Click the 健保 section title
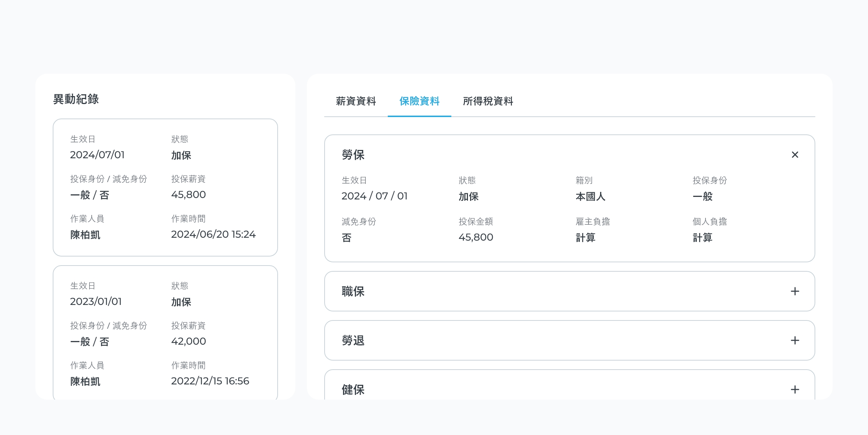868x435 pixels. [x=353, y=389]
